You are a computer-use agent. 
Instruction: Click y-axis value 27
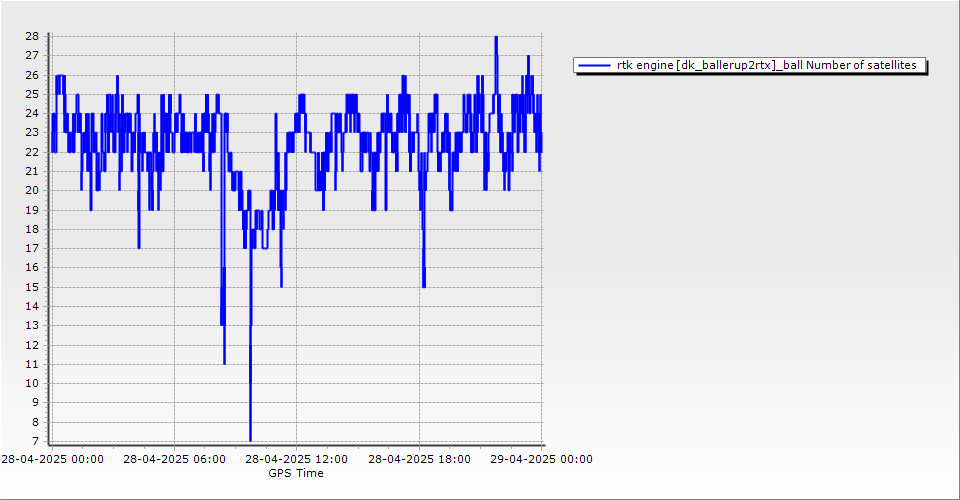[32, 55]
